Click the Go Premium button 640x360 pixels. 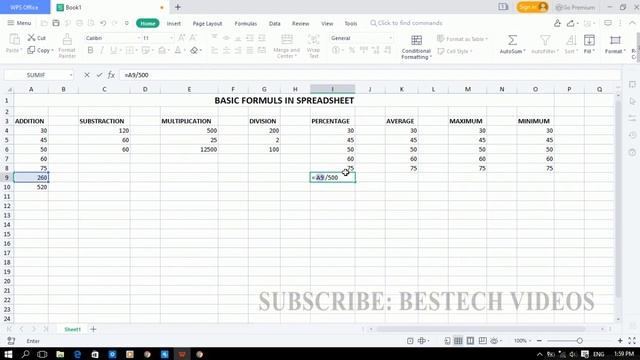tap(575, 7)
